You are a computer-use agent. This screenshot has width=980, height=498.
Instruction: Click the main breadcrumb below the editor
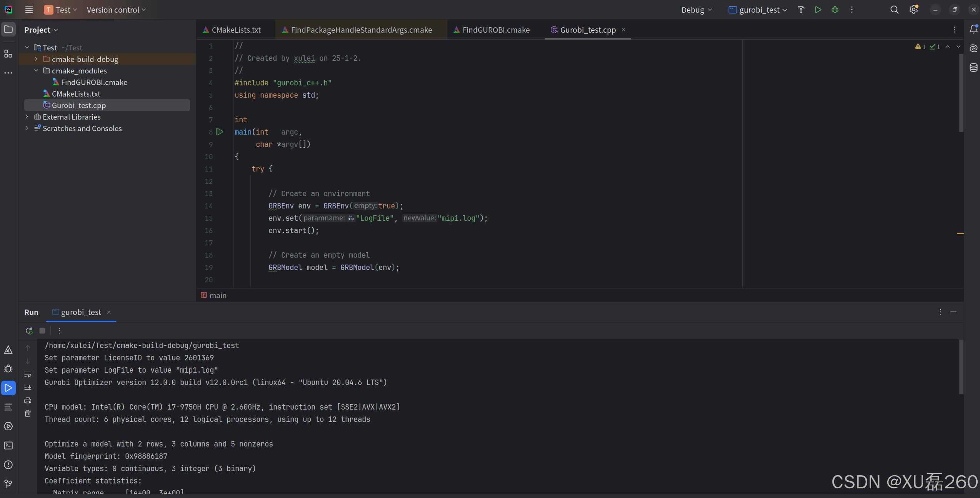218,295
